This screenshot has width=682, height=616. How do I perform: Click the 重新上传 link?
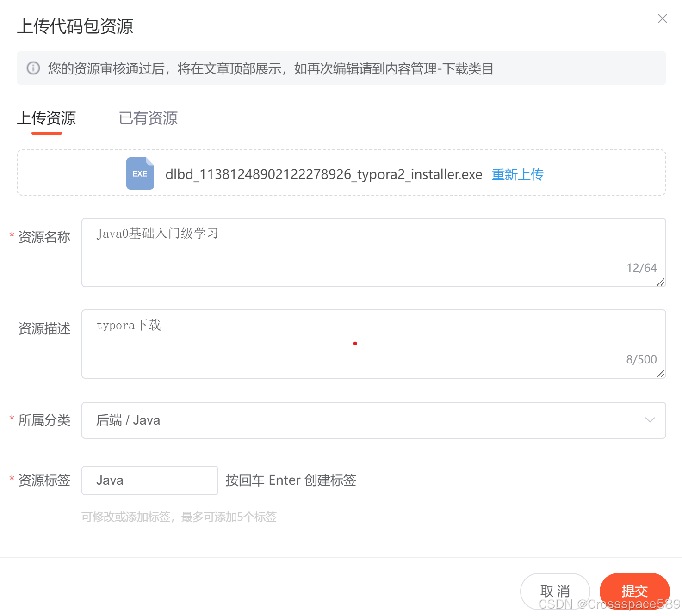pyautogui.click(x=517, y=175)
